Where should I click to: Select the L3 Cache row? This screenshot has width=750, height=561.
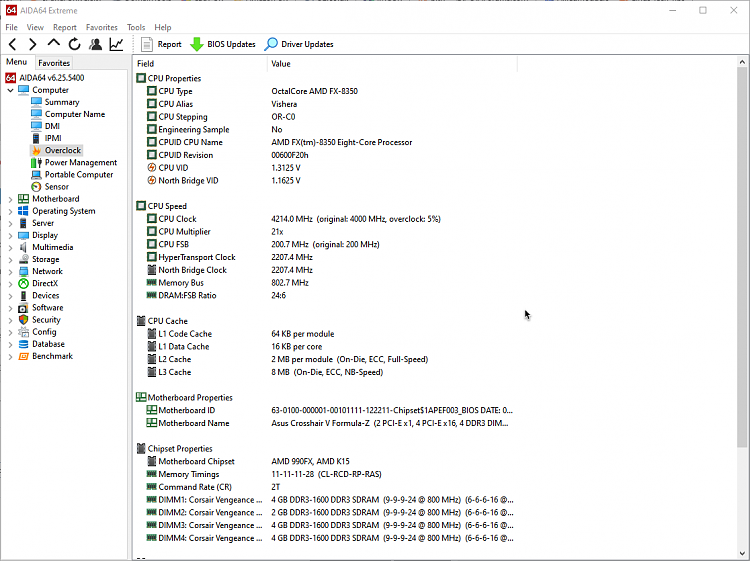click(325, 372)
